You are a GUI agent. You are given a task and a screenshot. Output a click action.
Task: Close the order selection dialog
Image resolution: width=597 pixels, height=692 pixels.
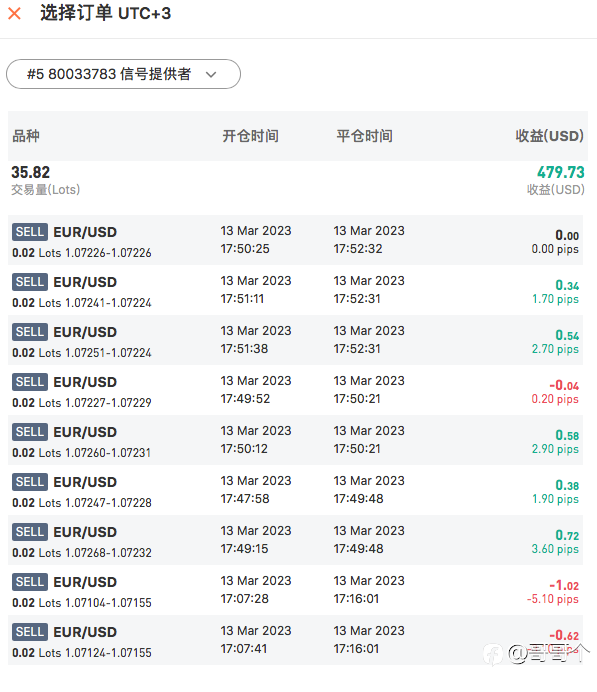click(x=15, y=14)
